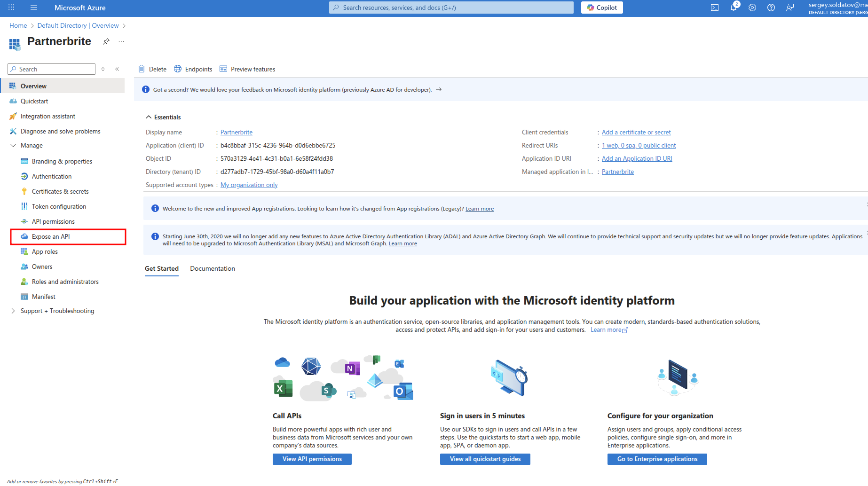
Task: Open the feedback icon in header
Action: 790,8
